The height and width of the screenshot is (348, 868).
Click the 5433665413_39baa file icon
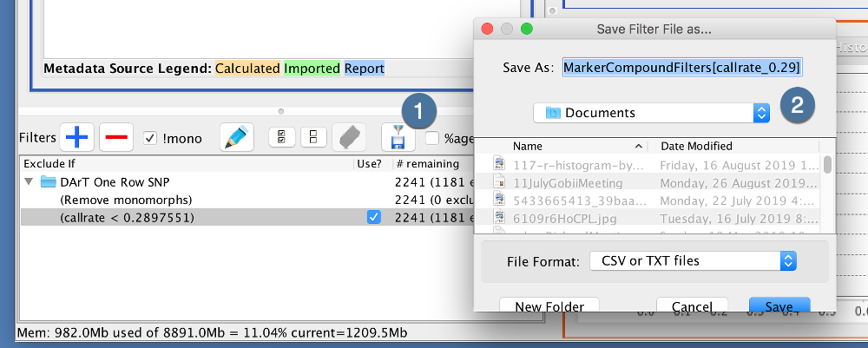click(500, 200)
